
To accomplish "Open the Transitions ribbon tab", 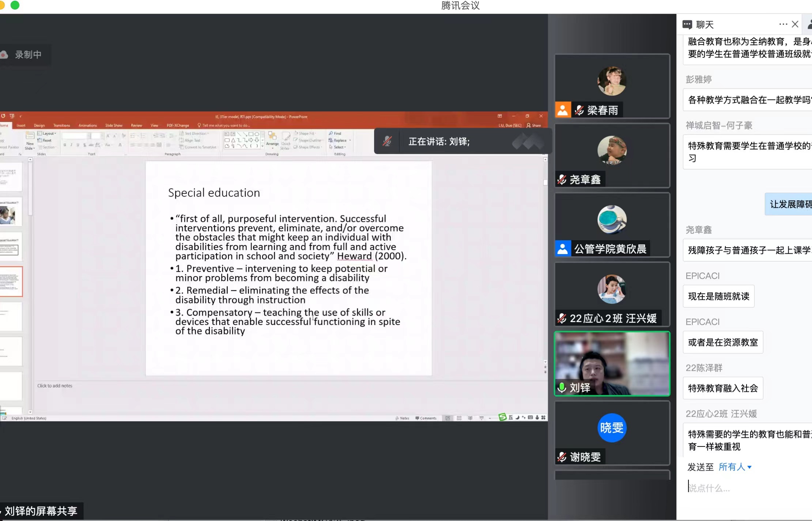I will pyautogui.click(x=61, y=125).
